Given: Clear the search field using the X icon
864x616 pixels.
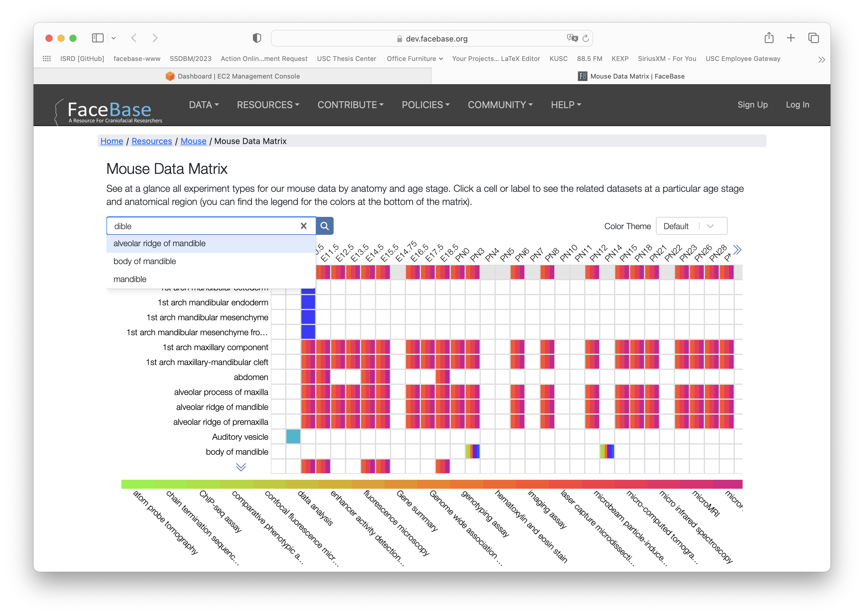Looking at the screenshot, I should click(304, 226).
